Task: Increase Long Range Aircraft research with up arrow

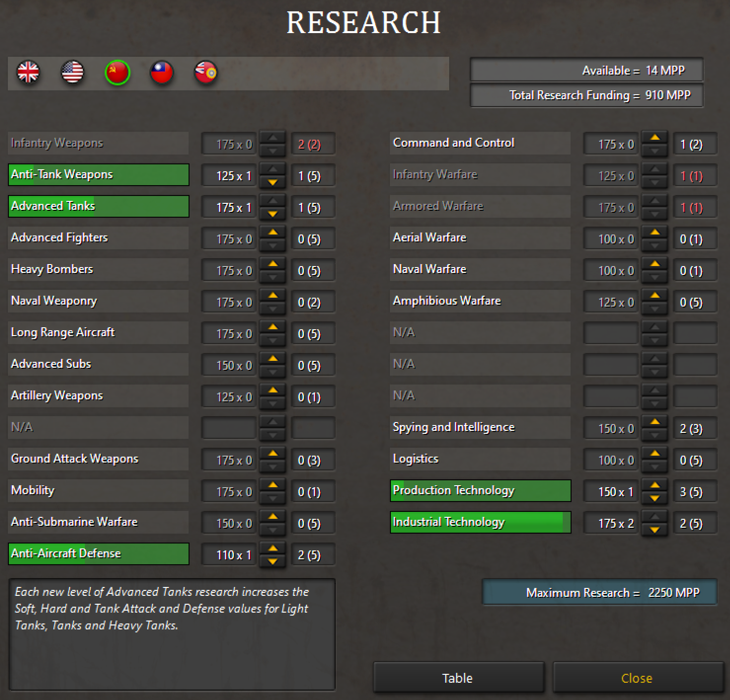Action: point(273,328)
